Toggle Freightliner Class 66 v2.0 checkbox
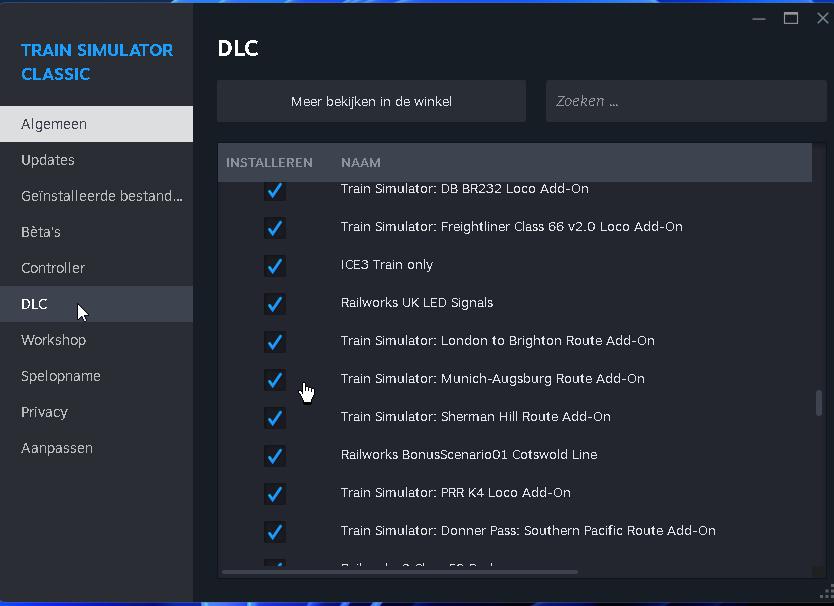The width and height of the screenshot is (834, 606). [275, 228]
